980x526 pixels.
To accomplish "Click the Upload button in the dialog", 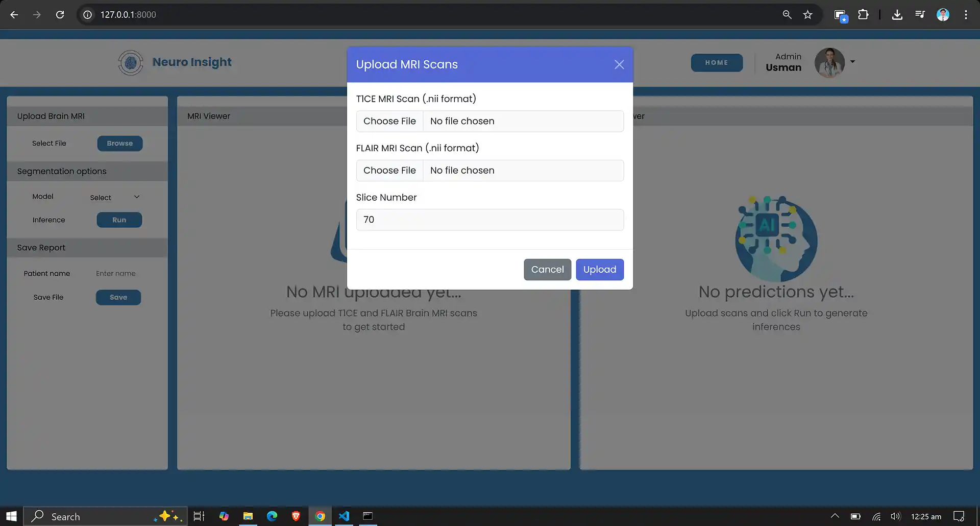I will (600, 269).
